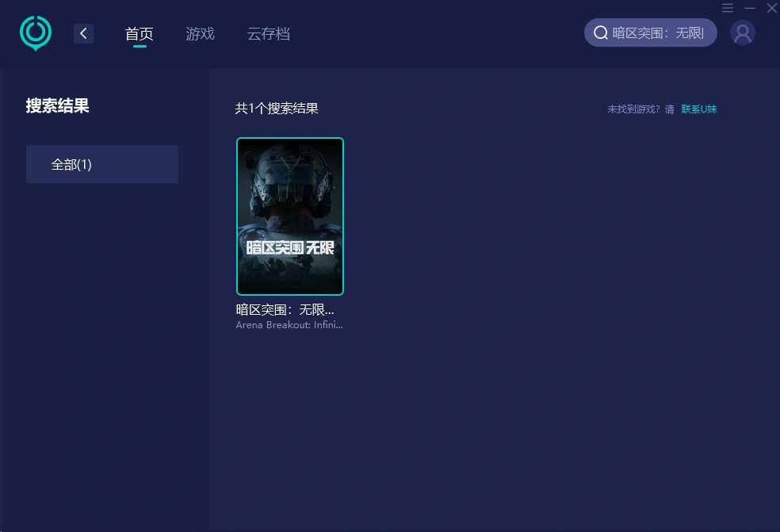The image size is (780, 532).
Task: Focus the search field with 暗区突围 text
Action: (x=651, y=33)
